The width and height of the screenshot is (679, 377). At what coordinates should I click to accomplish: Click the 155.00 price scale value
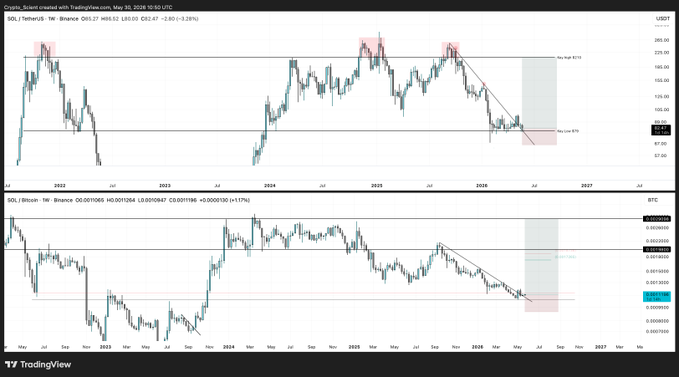(662, 81)
